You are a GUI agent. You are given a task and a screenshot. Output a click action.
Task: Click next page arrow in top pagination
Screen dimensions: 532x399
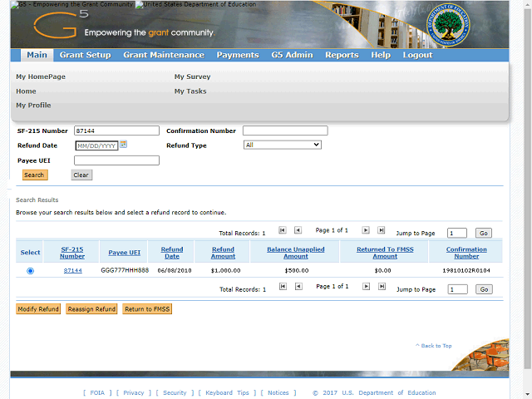pyautogui.click(x=366, y=230)
